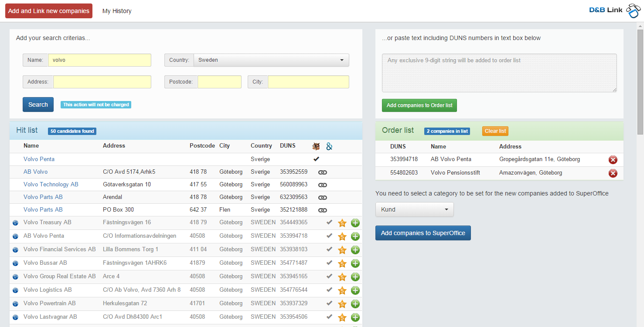
Task: Click the orange star icon for AB Volvo Penta
Action: click(342, 236)
